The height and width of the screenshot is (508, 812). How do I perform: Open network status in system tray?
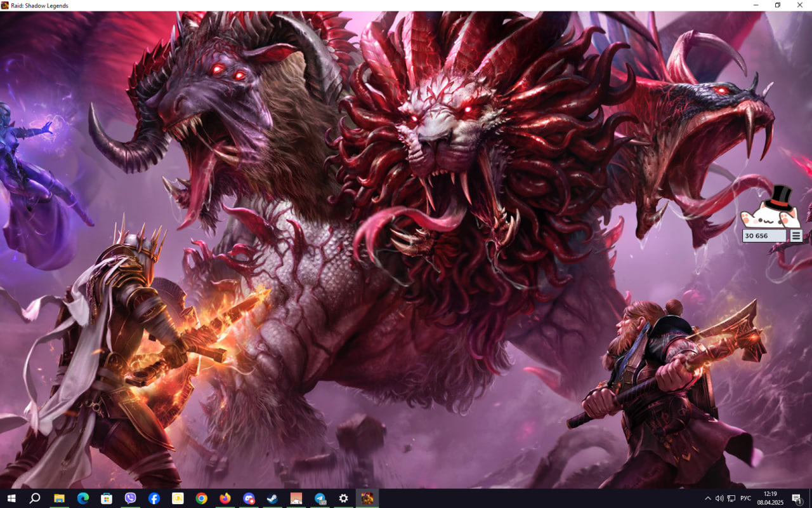(x=731, y=498)
